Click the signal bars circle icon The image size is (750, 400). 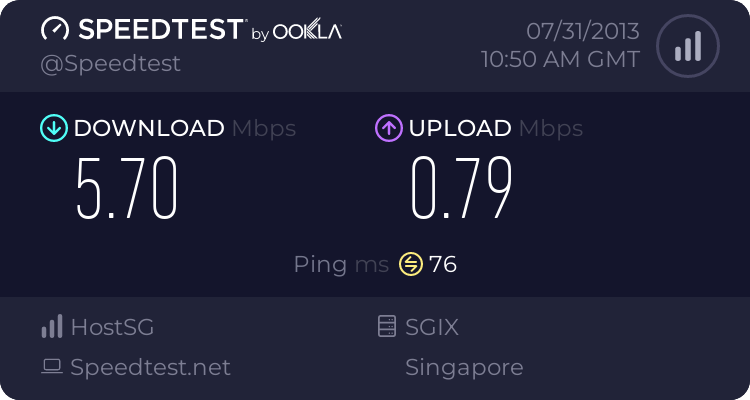(686, 46)
